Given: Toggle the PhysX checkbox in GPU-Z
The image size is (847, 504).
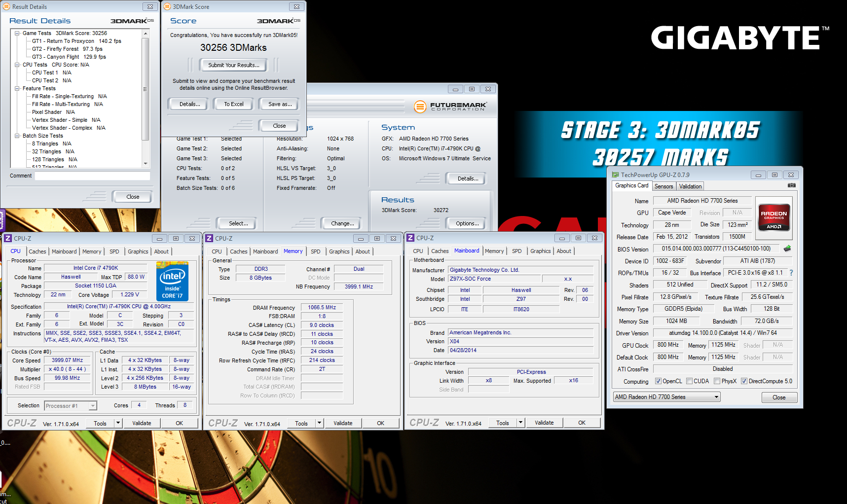Looking at the screenshot, I should pos(717,381).
